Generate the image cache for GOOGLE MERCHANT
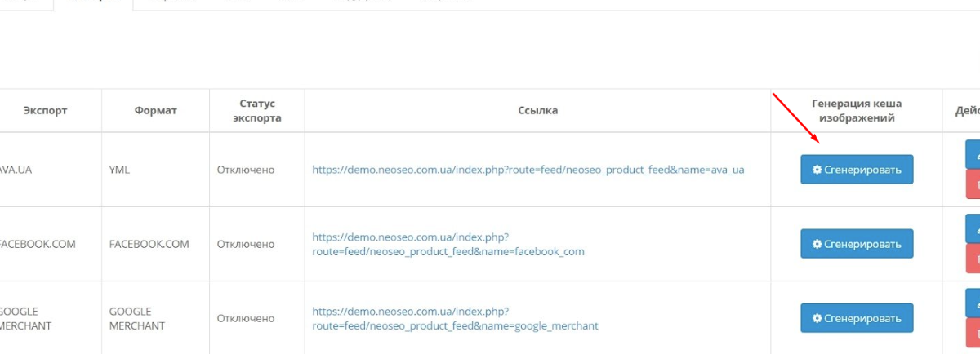 pyautogui.click(x=857, y=318)
